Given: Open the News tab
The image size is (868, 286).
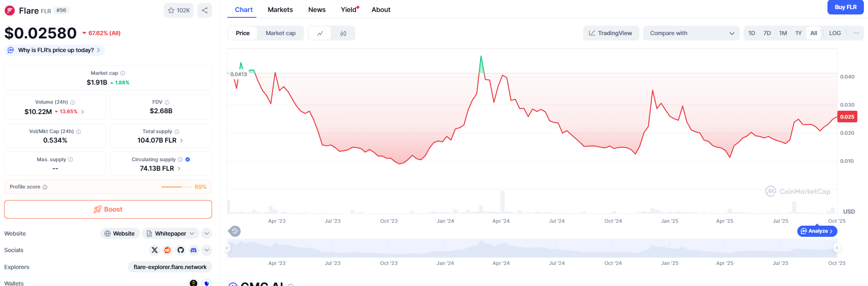Looking at the screenshot, I should [317, 10].
